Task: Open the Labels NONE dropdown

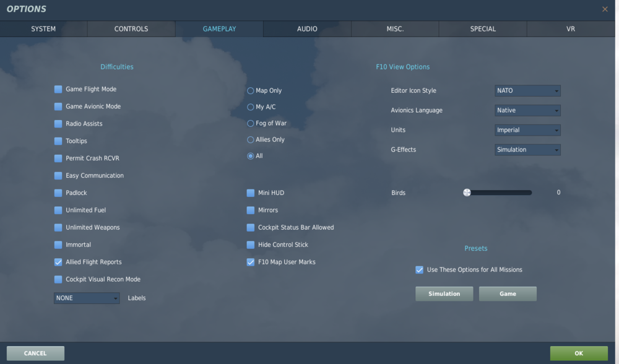Action: click(87, 298)
